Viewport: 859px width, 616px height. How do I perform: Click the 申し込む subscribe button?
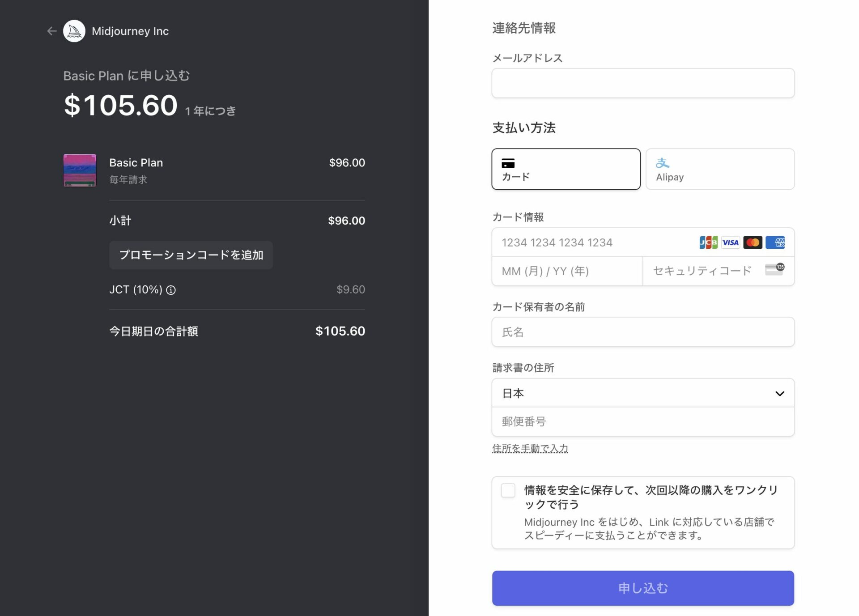pos(642,588)
